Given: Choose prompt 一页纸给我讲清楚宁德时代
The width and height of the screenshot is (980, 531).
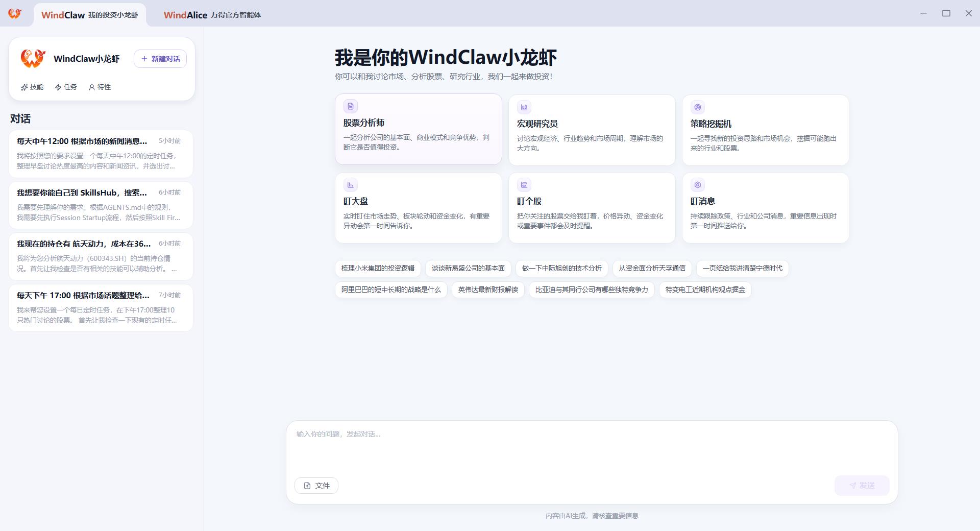Looking at the screenshot, I should click(x=743, y=268).
